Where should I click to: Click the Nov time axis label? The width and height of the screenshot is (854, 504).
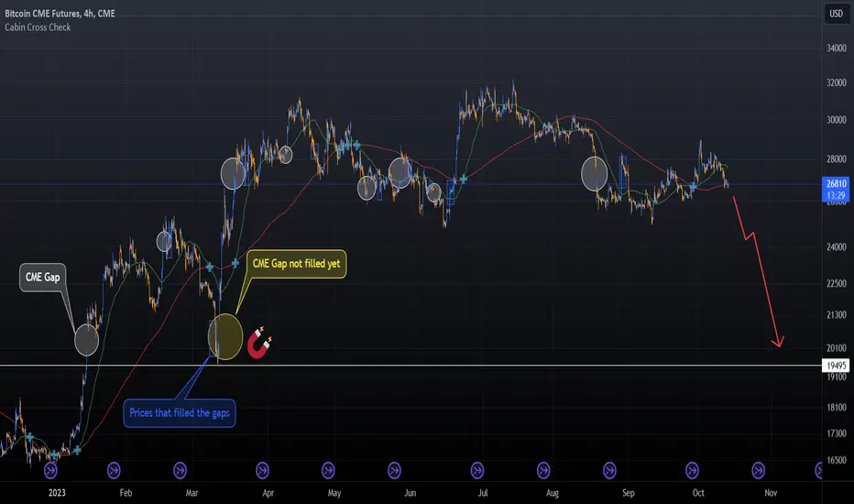[771, 493]
